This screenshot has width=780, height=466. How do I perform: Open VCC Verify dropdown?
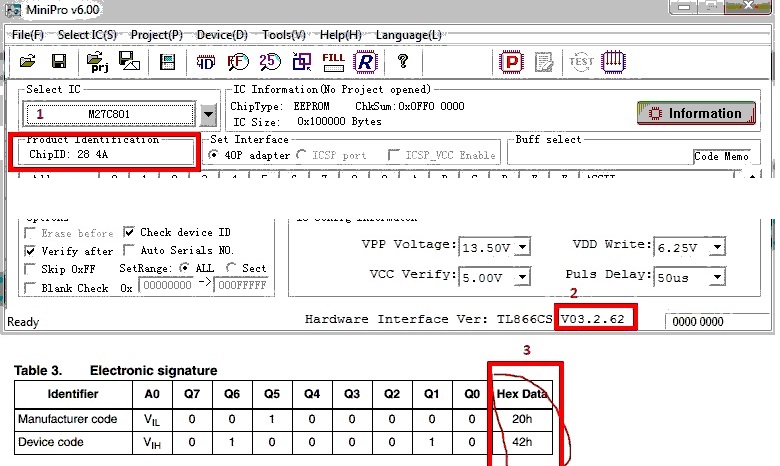522,277
